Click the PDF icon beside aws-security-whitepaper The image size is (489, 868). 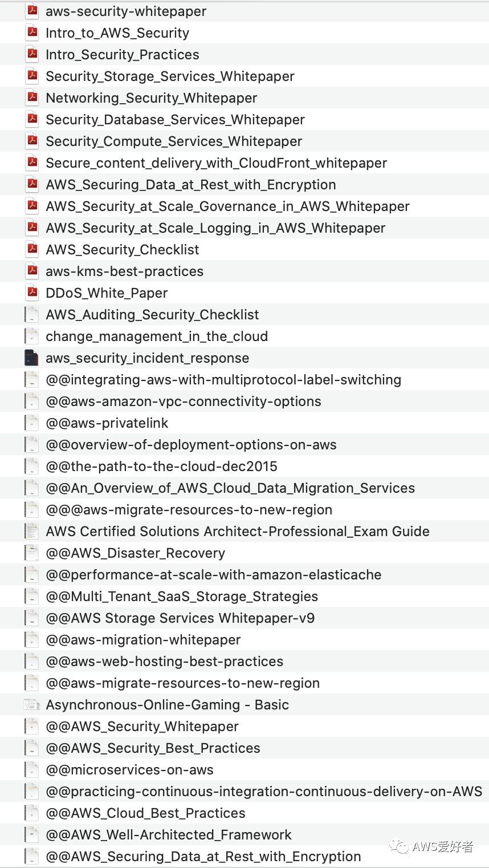(x=32, y=11)
